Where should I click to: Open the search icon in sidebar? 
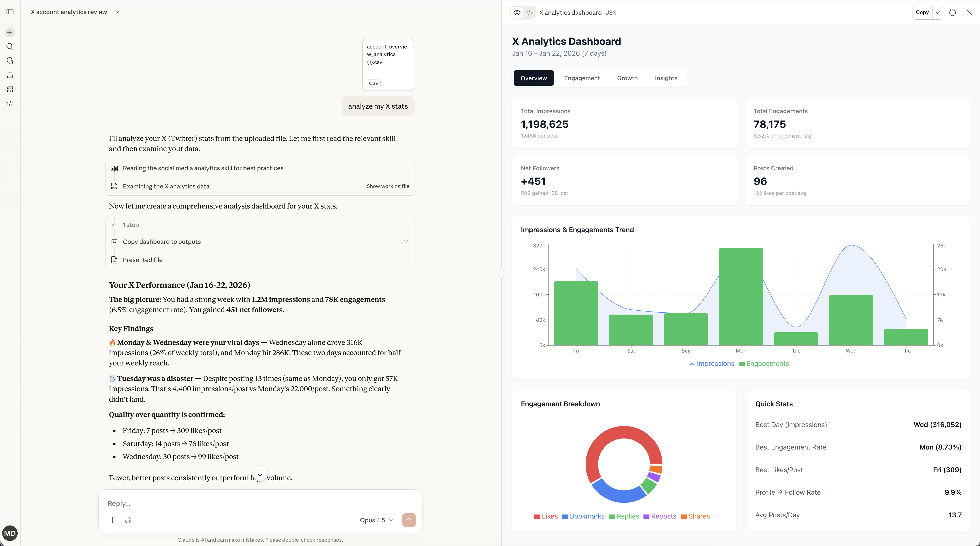(x=10, y=46)
